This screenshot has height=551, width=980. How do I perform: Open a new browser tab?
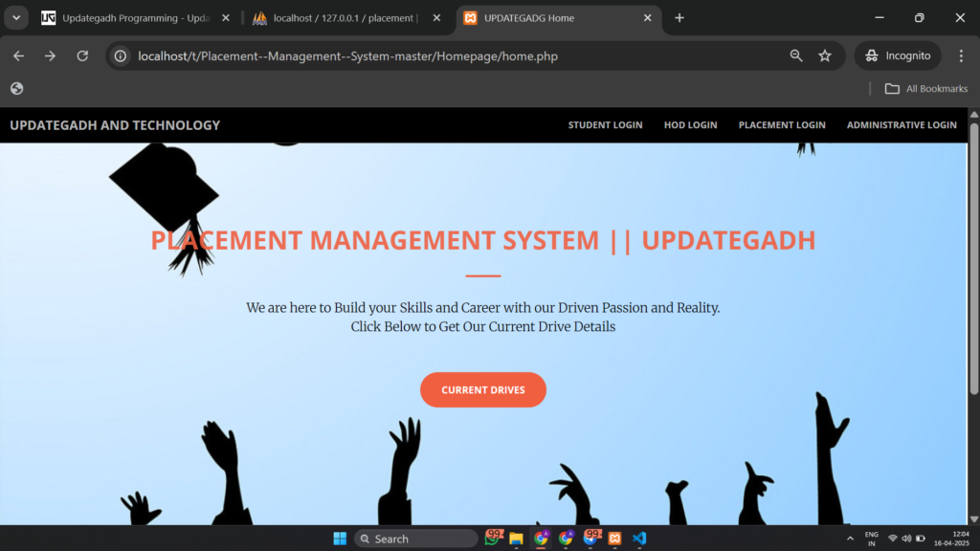(x=679, y=17)
